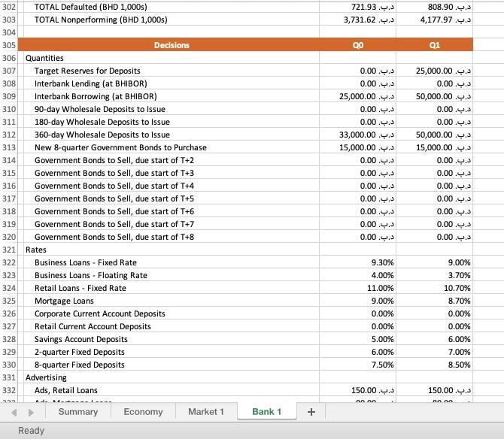Select Q0 TOTAL Defaulted value 721.93

coord(358,7)
